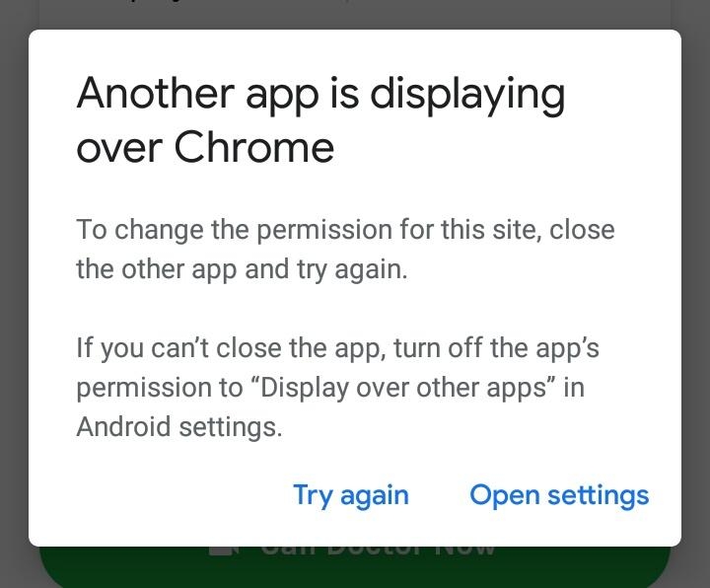
Task: Click the dark green button's bottom-left area
Action: point(91,571)
